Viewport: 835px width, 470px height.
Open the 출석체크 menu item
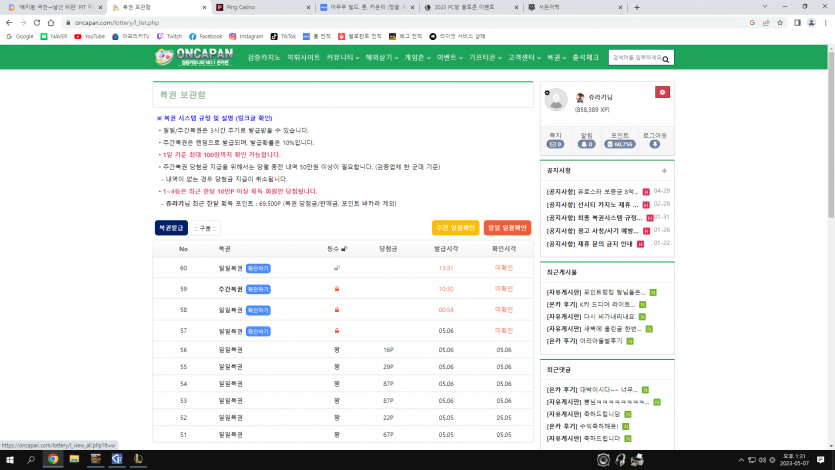click(x=585, y=57)
